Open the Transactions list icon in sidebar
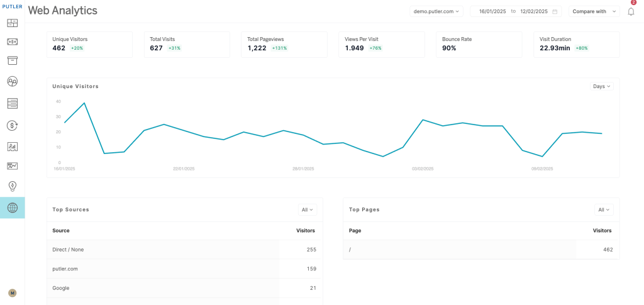Image resolution: width=644 pixels, height=305 pixels. click(12, 103)
